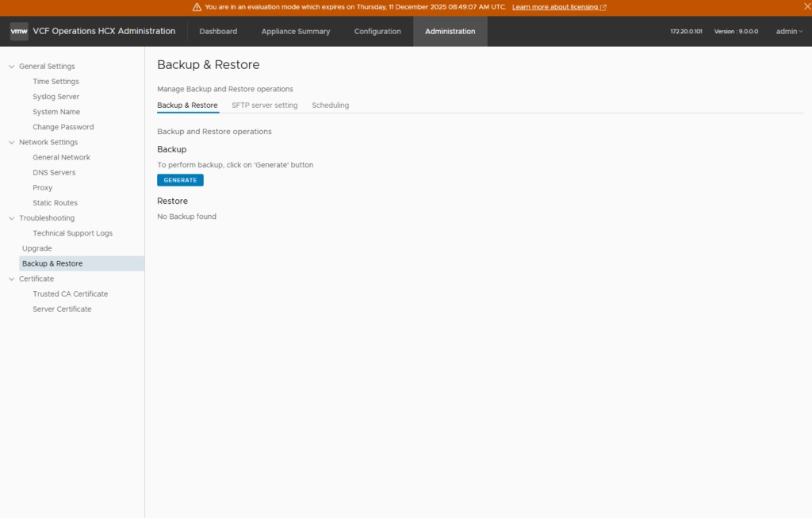The image size is (812, 518).
Task: Select Syslog Server from sidebar
Action: click(56, 97)
